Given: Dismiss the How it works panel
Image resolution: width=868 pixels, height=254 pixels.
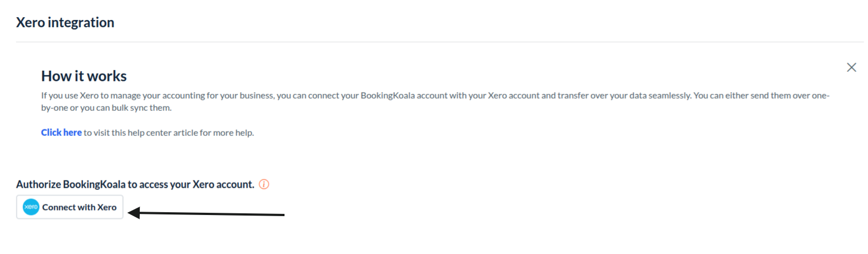Looking at the screenshot, I should [851, 67].
